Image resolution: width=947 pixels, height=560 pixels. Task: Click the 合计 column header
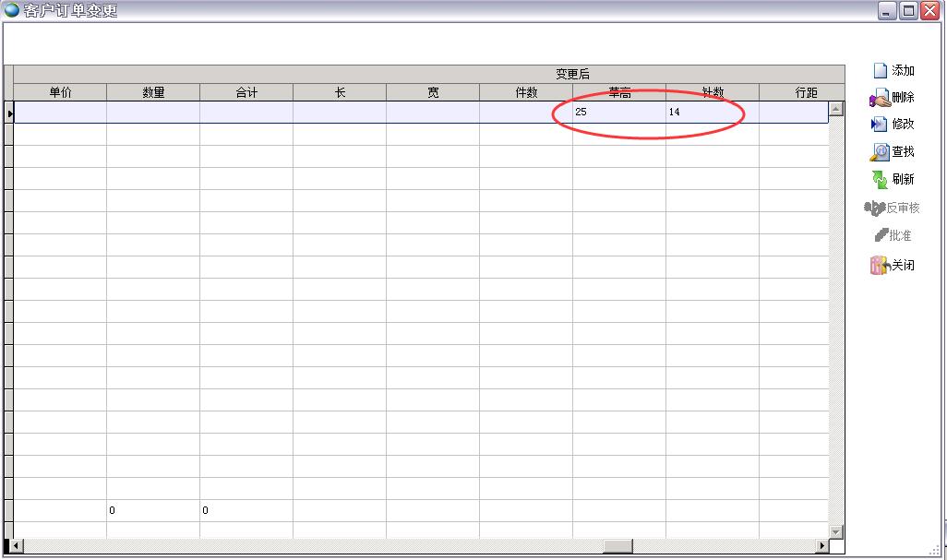pyautogui.click(x=246, y=92)
